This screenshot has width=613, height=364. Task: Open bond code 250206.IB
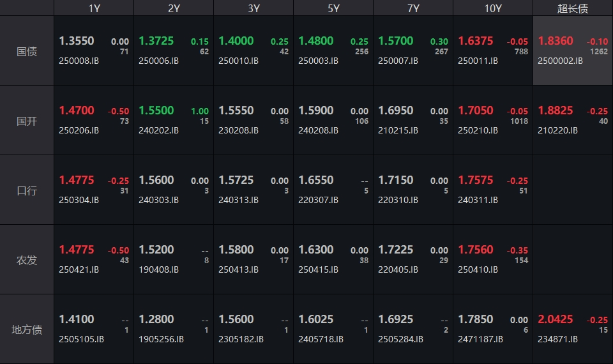coord(79,130)
